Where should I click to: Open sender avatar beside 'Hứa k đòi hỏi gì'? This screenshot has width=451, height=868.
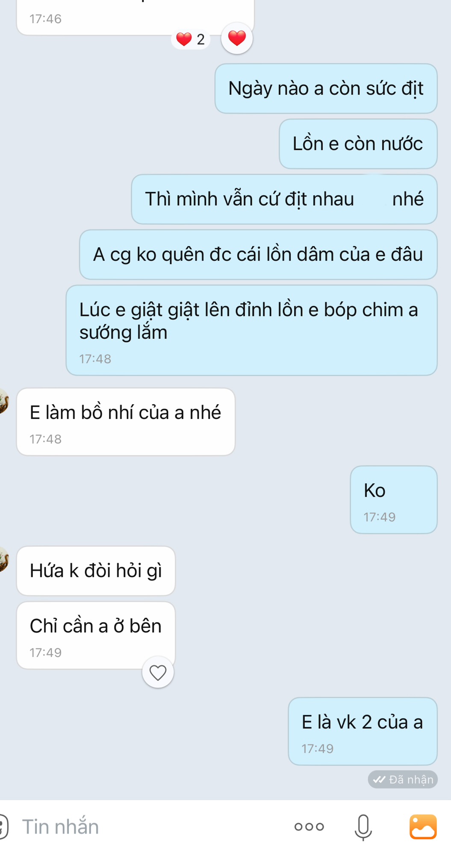[x=4, y=559]
